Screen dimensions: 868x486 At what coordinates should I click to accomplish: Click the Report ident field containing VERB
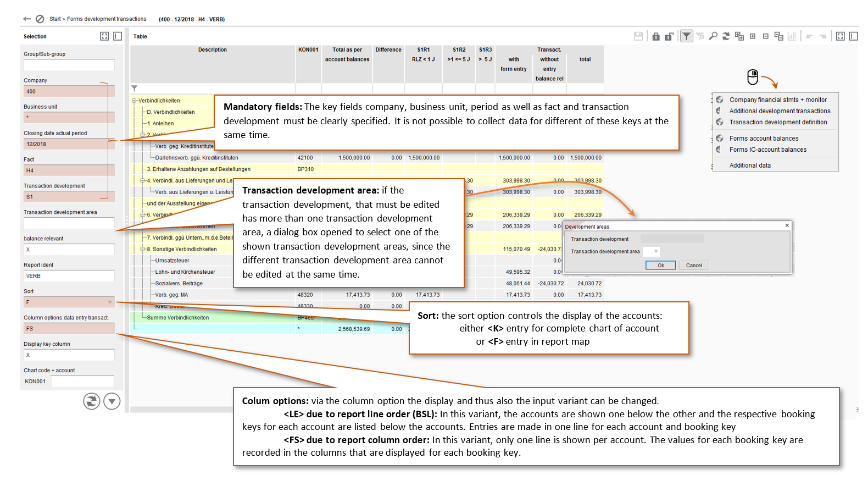click(x=69, y=276)
